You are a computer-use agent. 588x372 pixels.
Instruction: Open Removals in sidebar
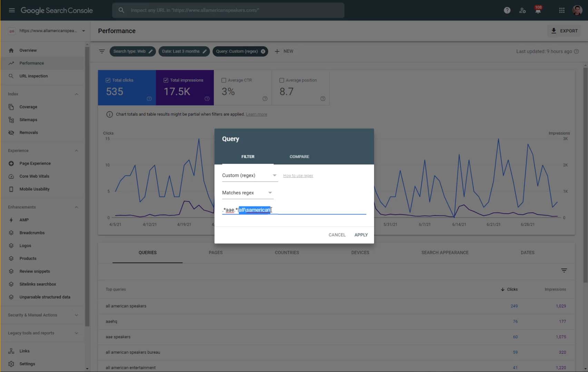coord(29,133)
